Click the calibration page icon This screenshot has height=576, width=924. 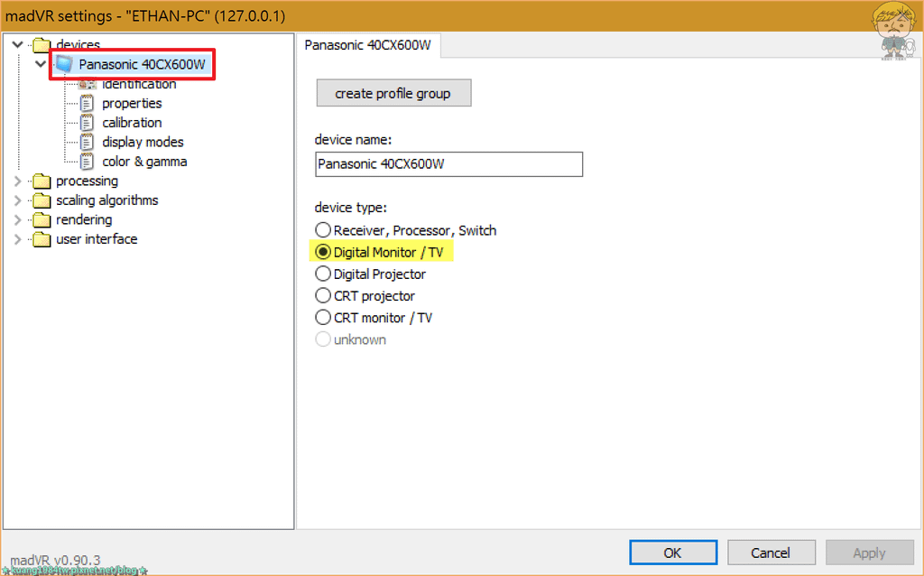click(88, 123)
